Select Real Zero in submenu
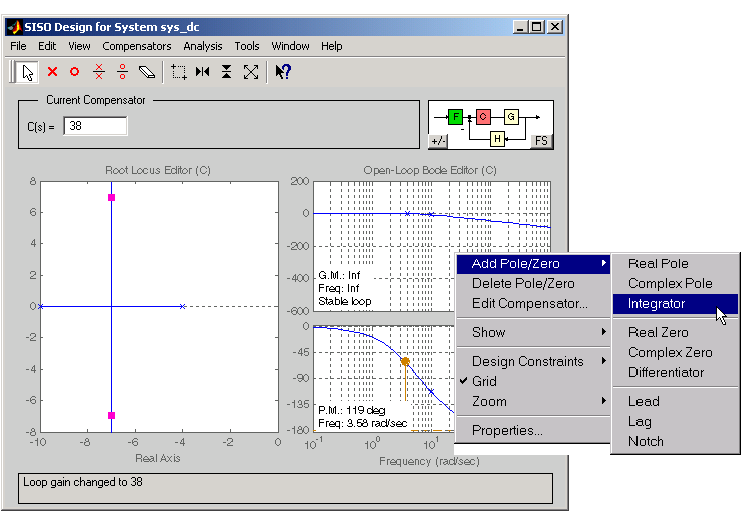This screenshot has width=750, height=513. [675, 332]
